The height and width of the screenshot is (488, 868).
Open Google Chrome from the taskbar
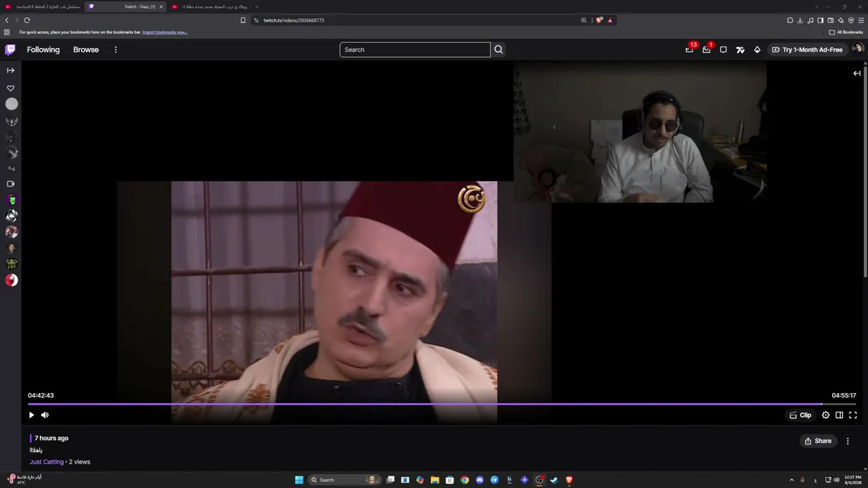coord(465,480)
